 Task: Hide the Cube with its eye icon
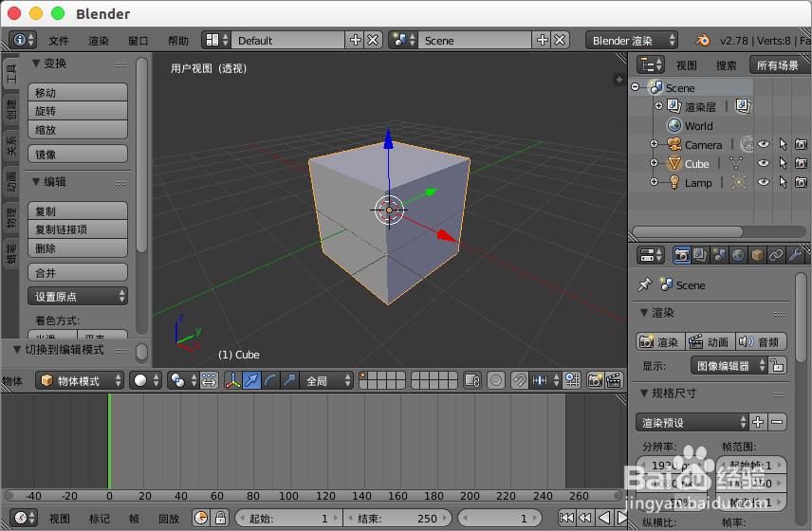[x=764, y=163]
